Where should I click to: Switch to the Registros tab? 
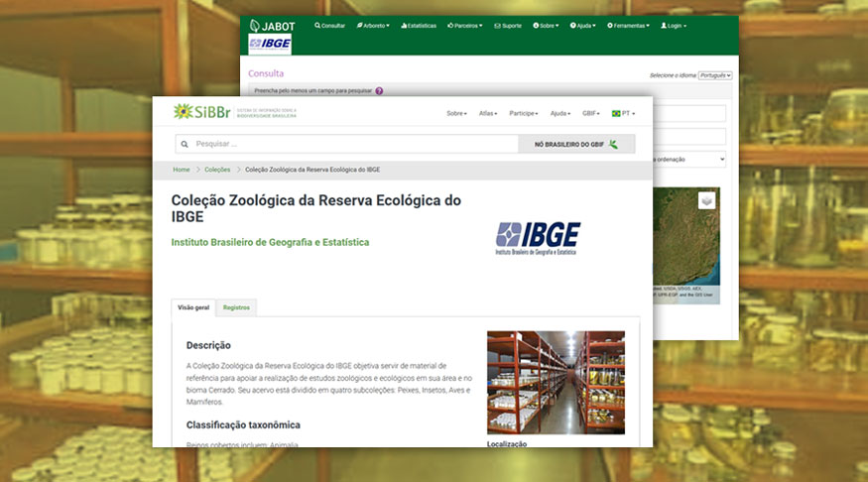pyautogui.click(x=236, y=307)
